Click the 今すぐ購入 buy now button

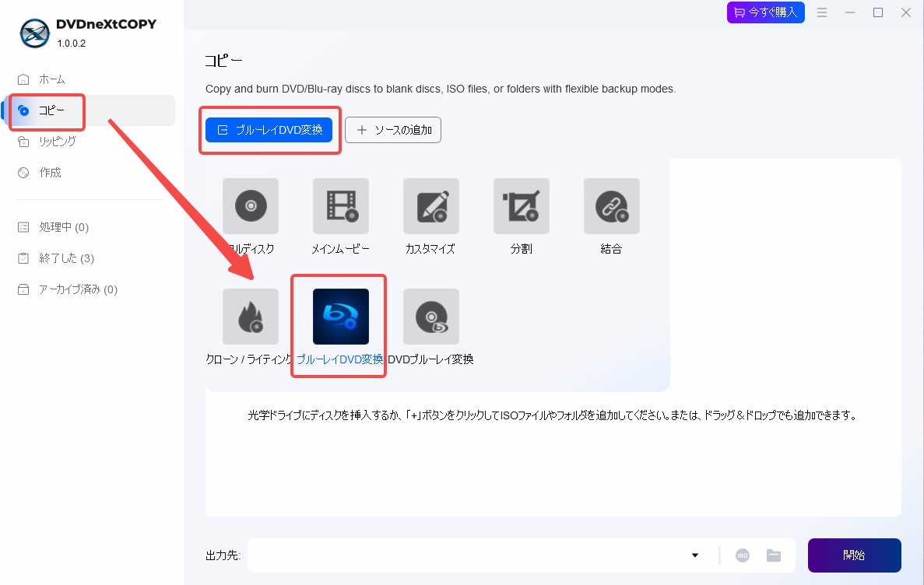tap(766, 12)
